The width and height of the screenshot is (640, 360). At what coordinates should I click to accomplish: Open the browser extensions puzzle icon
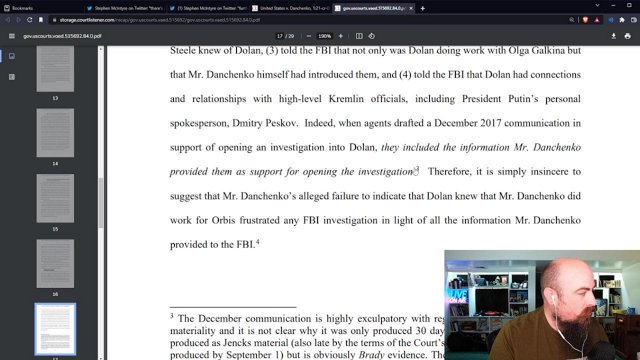point(622,20)
